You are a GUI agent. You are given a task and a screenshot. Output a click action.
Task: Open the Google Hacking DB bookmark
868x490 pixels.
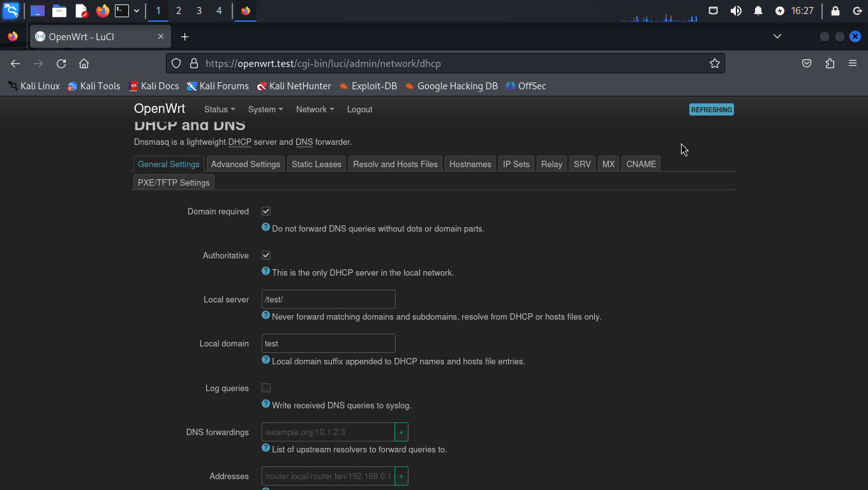coord(451,86)
